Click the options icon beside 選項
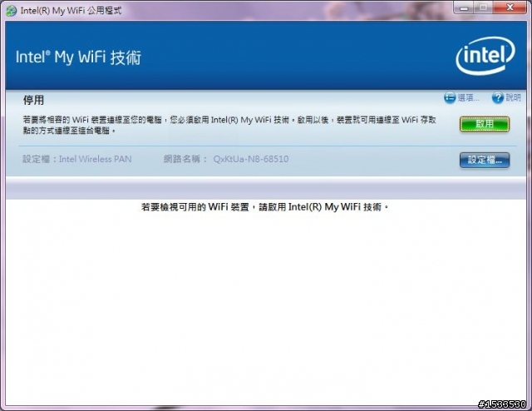The width and height of the screenshot is (532, 411). tap(450, 98)
